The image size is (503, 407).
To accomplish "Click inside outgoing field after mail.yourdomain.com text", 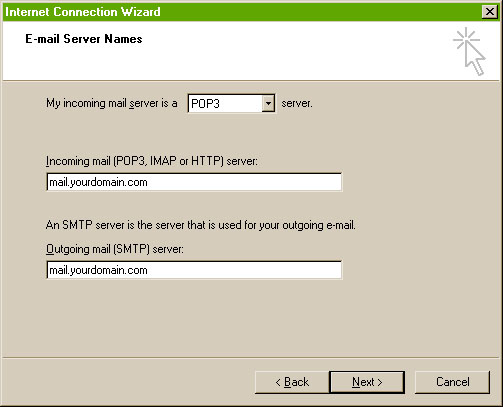I will pos(243,270).
